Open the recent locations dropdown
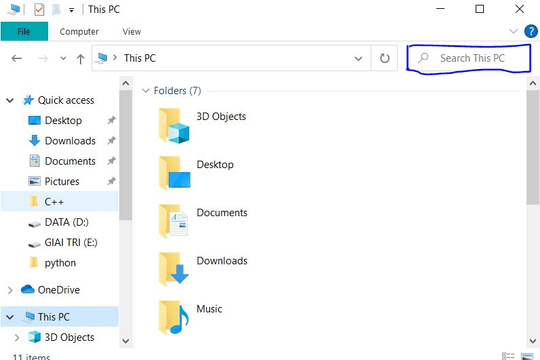 coord(63,58)
